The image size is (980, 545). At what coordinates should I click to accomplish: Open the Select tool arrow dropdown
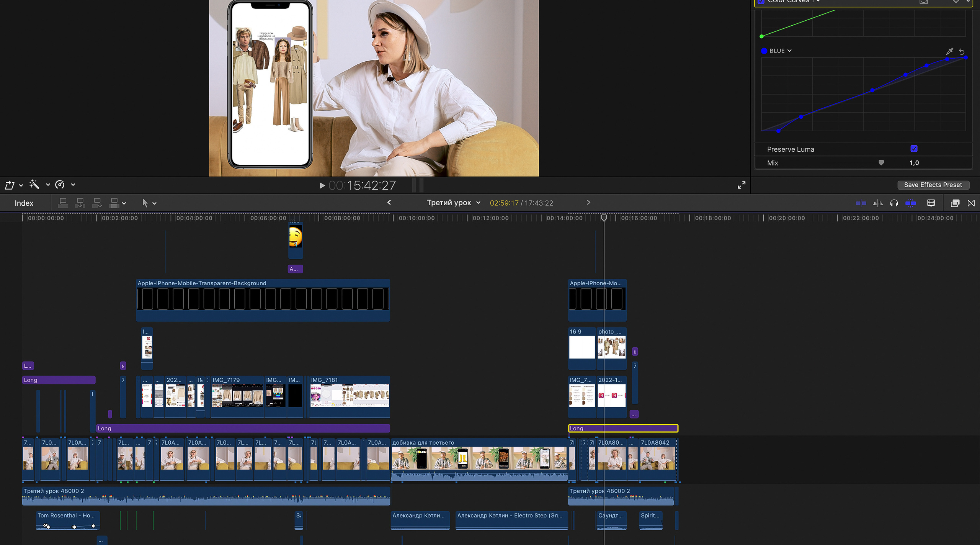click(154, 203)
